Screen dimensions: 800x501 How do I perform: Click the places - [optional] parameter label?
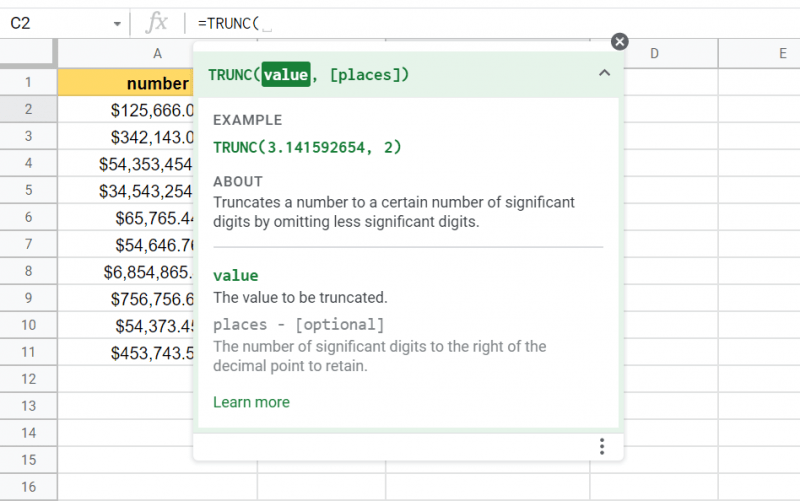click(298, 324)
